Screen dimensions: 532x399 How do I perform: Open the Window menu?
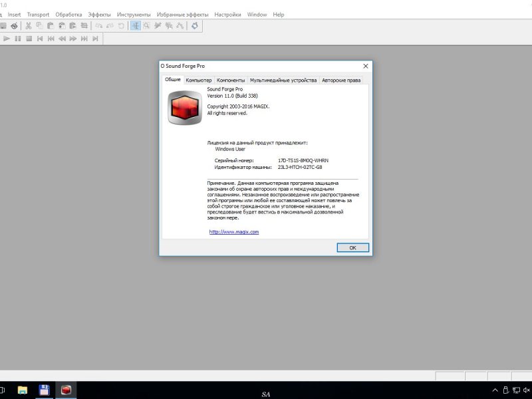pyautogui.click(x=257, y=15)
